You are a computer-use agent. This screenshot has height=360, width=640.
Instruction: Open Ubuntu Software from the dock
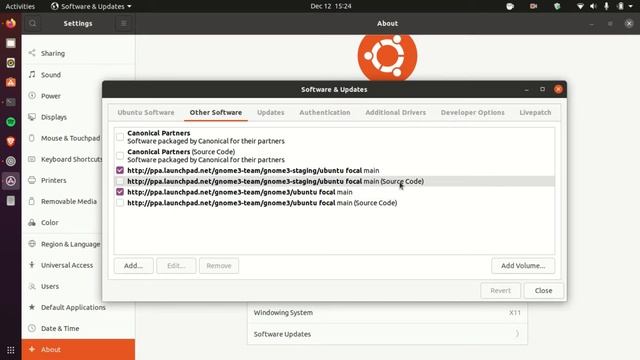point(11,82)
